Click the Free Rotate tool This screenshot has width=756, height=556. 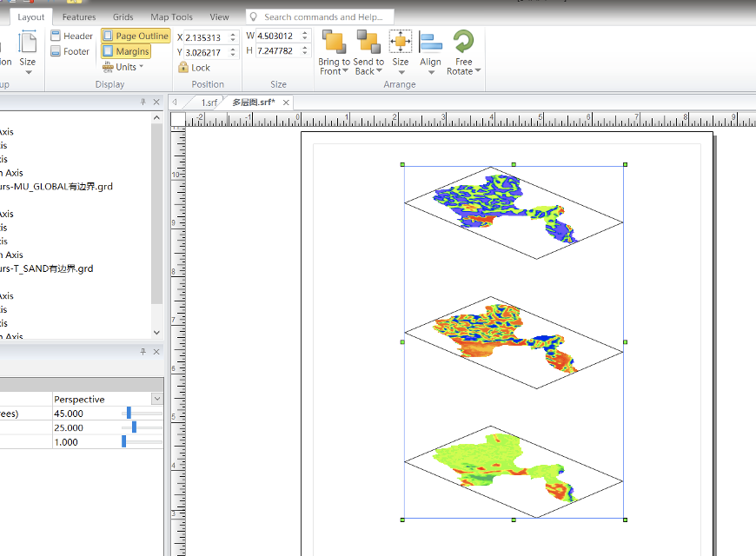[x=464, y=43]
